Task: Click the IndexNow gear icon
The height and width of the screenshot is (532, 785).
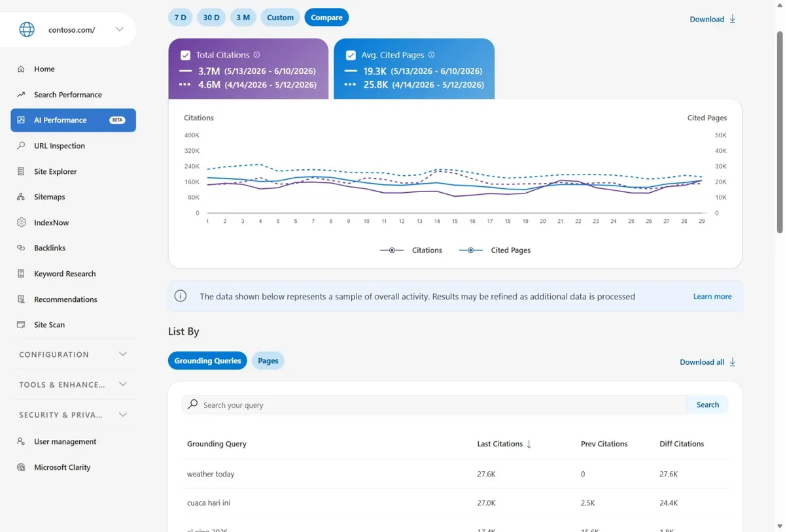Action: pyautogui.click(x=21, y=222)
